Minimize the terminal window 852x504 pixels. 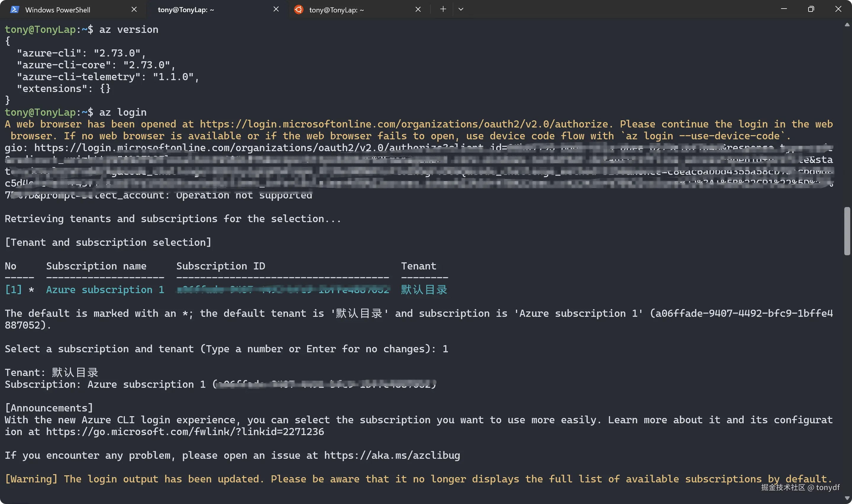pos(784,9)
